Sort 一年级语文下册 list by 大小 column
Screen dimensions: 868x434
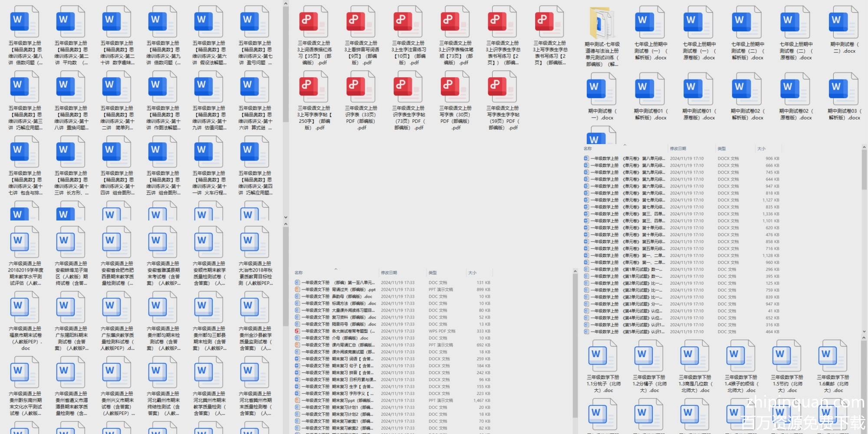tap(472, 273)
